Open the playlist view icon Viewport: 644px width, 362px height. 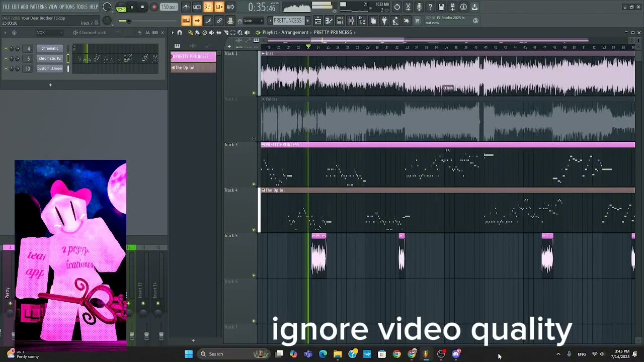(318, 21)
